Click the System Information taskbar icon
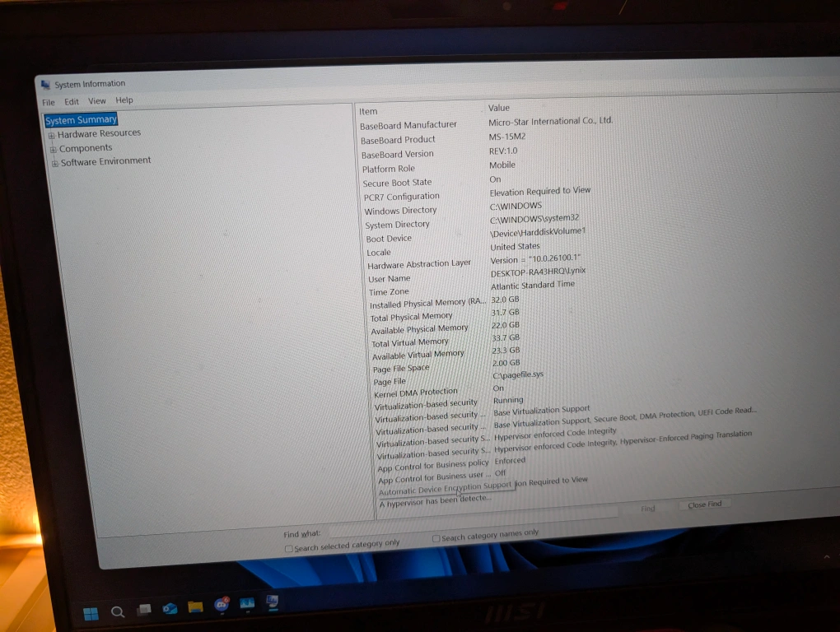The image size is (840, 632). [x=273, y=602]
